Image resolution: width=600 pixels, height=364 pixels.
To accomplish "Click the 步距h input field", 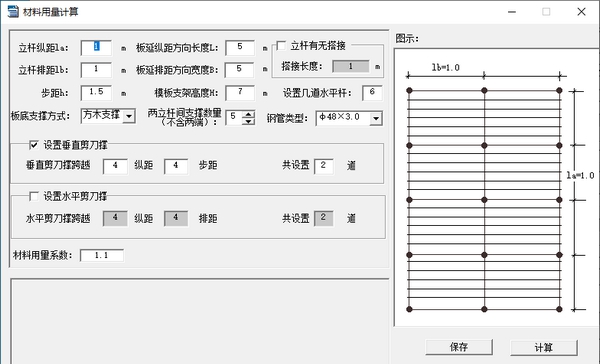I will pyautogui.click(x=96, y=93).
